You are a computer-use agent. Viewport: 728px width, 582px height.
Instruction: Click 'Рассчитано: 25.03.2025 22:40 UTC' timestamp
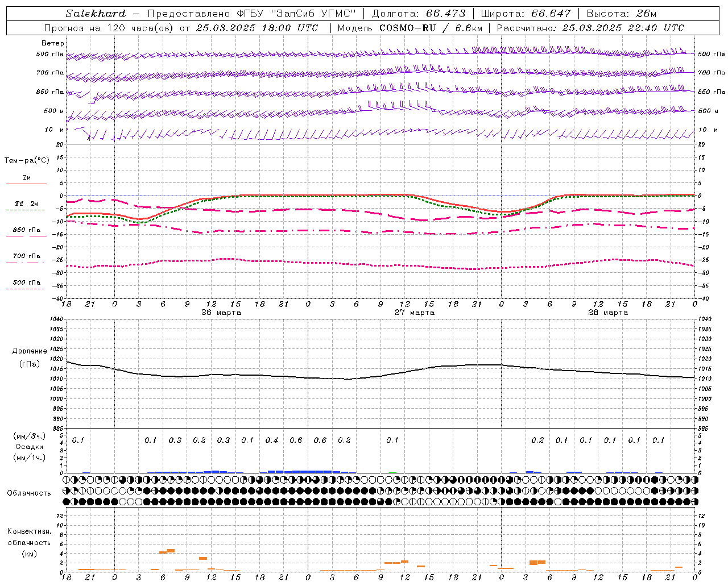[590, 28]
